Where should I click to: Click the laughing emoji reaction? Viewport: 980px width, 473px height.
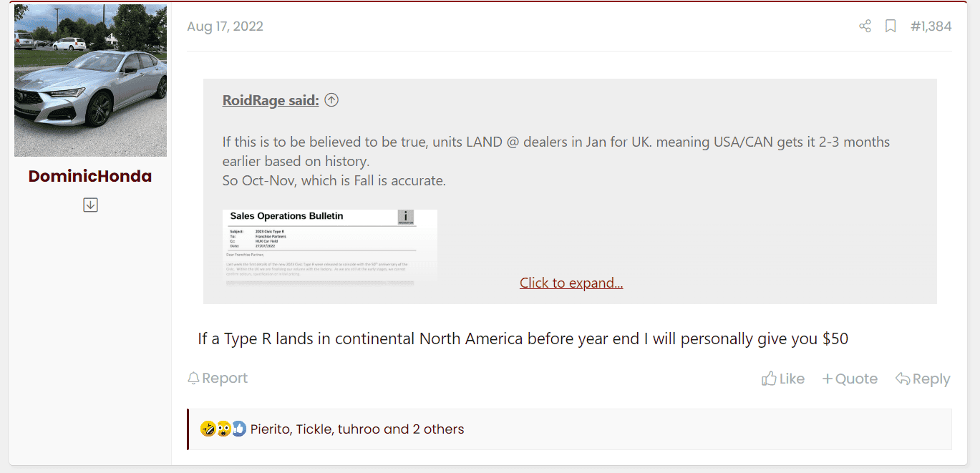[x=208, y=429]
